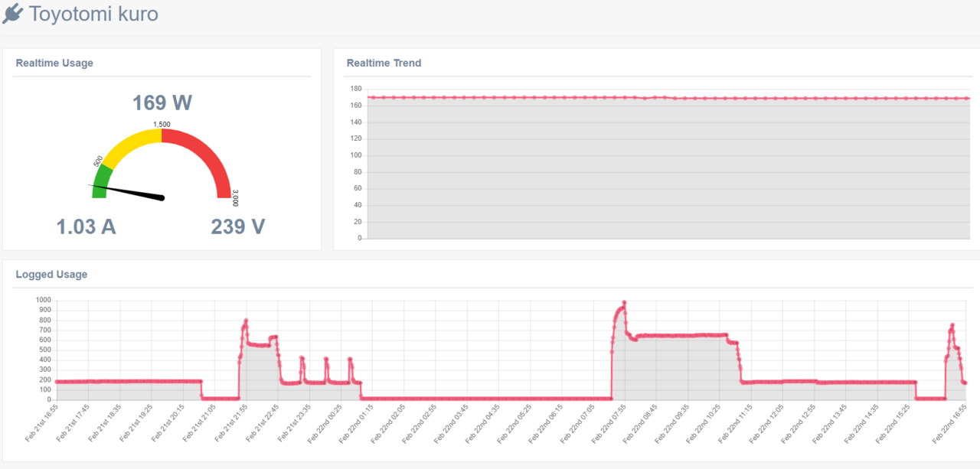Click the power plug icon beside Toyotomi kuro
Screen dimensions: 980x469
pos(13,14)
